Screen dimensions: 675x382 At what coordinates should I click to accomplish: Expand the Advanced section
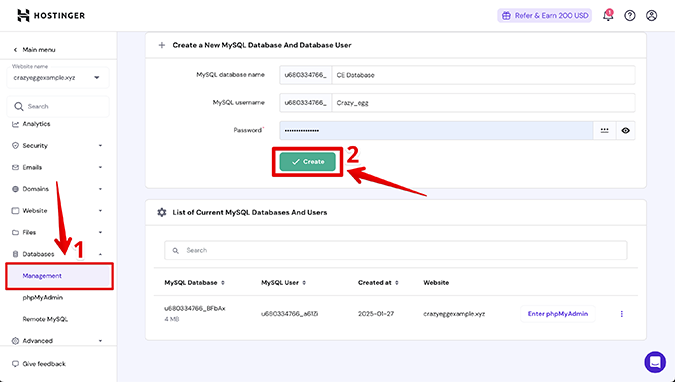coord(100,341)
